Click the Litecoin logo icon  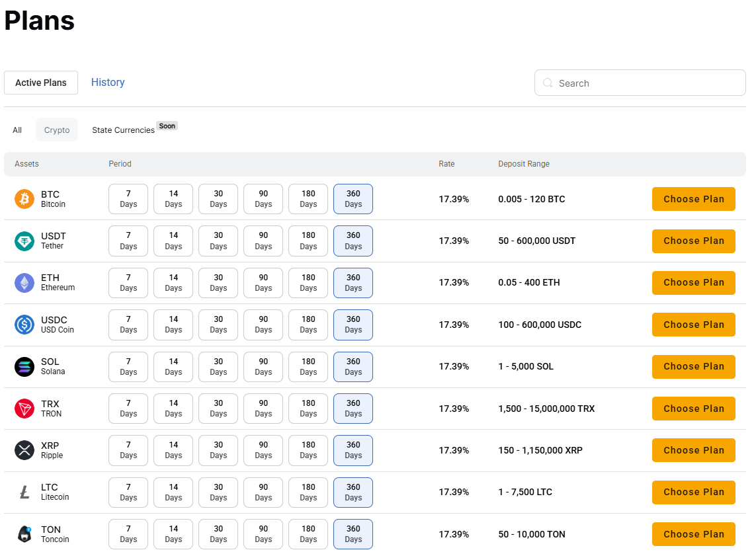24,492
